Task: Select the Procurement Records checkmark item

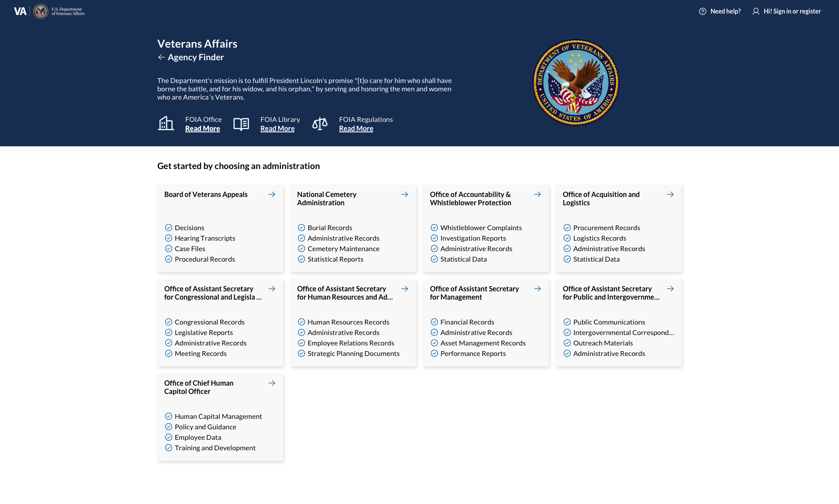Action: click(568, 227)
